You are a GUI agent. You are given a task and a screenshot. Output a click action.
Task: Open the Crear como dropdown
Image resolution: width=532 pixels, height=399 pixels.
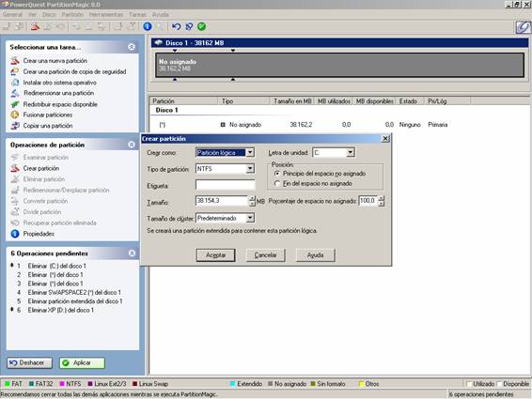[x=250, y=152]
